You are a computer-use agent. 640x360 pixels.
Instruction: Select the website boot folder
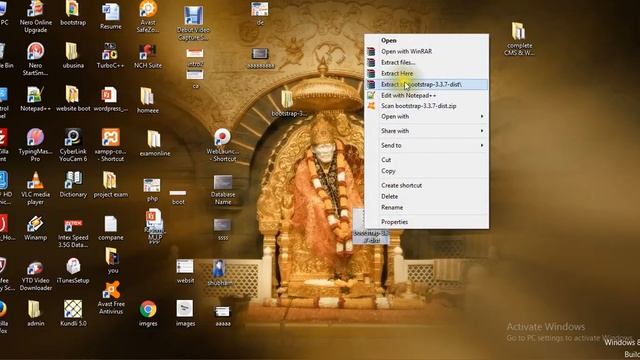click(x=73, y=98)
